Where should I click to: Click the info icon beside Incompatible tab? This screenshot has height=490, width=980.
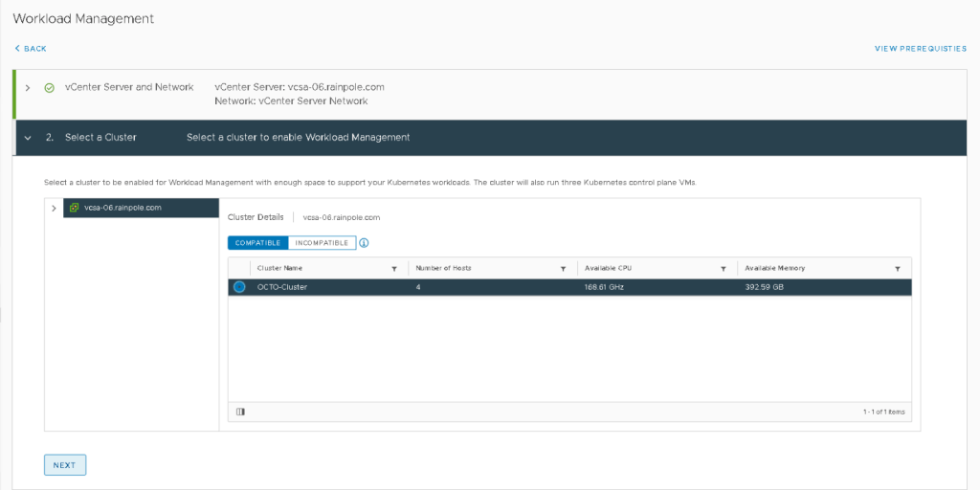point(364,243)
